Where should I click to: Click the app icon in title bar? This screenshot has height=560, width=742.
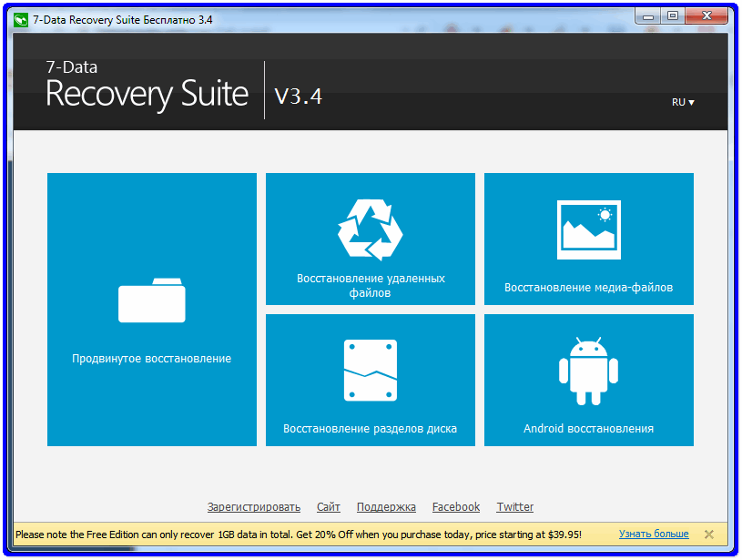(x=21, y=16)
